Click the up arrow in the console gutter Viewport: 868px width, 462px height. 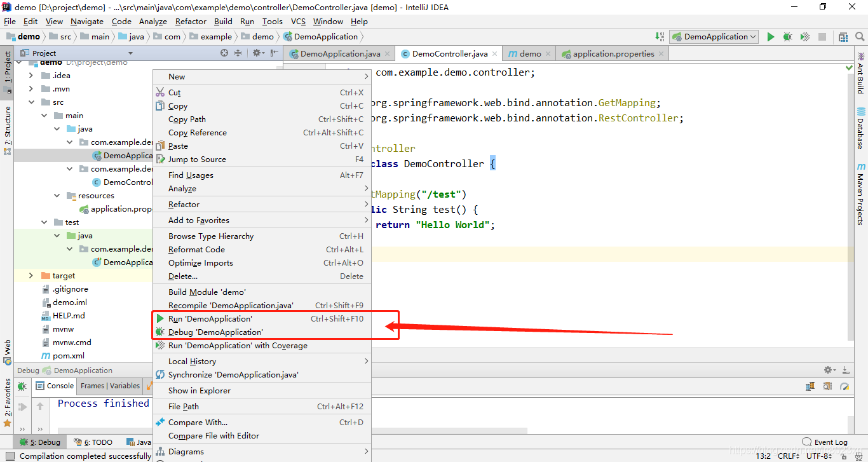tap(40, 406)
